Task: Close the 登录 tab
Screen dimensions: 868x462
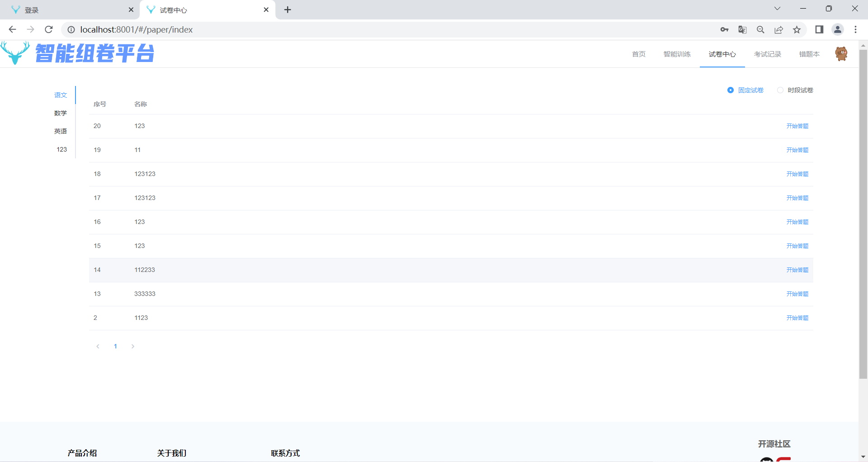Action: tap(131, 10)
